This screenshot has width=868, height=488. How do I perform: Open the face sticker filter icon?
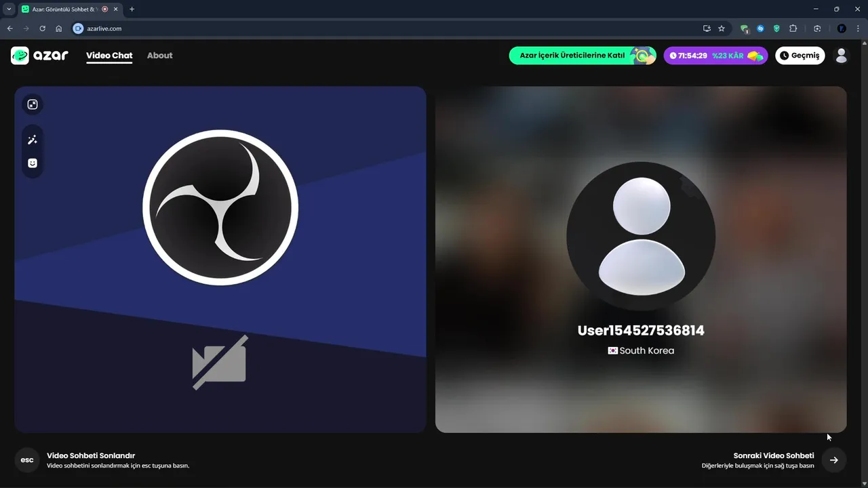[x=33, y=163]
